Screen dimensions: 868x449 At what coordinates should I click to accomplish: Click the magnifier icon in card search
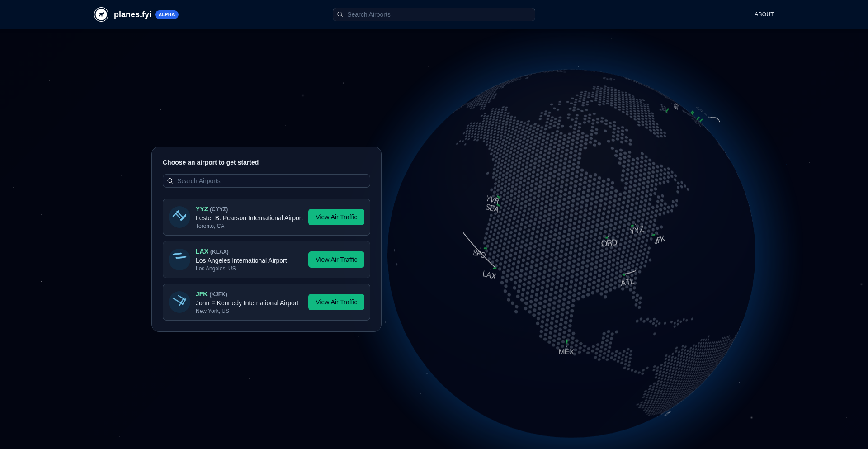click(170, 181)
